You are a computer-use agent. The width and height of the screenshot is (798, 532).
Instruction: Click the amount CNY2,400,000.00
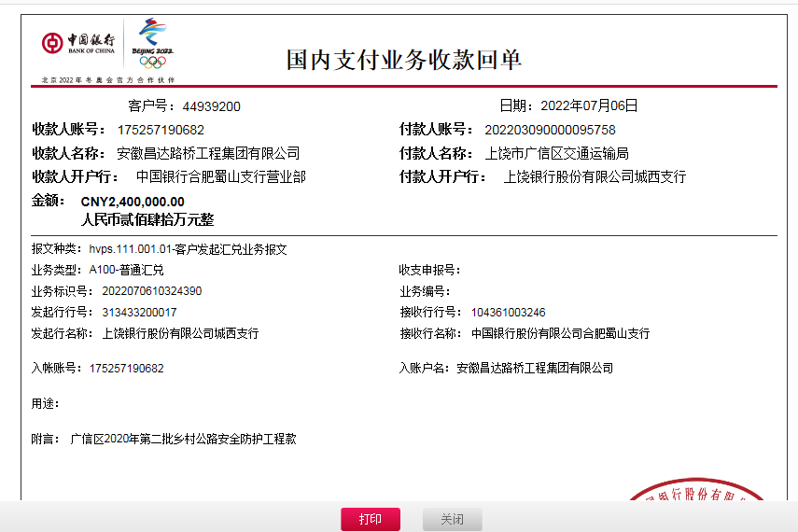(133, 201)
